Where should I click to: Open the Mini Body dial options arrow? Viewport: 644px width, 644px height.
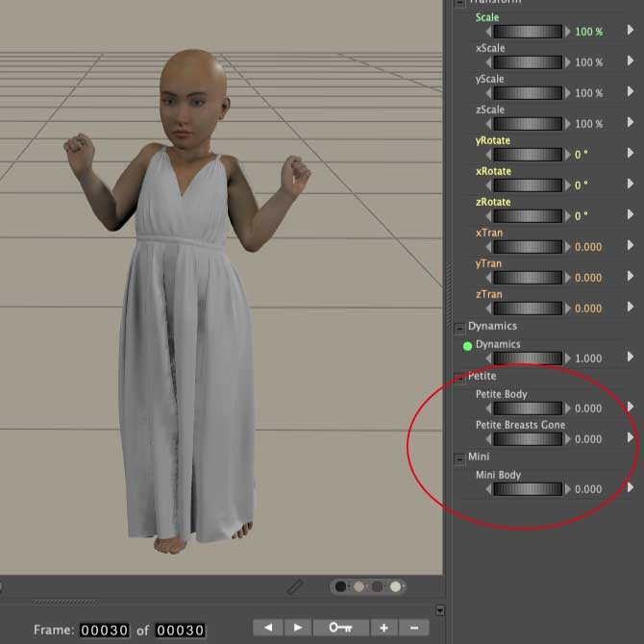631,488
